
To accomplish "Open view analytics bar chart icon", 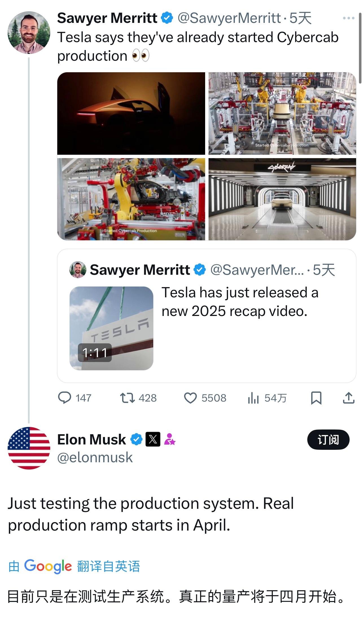I will (253, 398).
